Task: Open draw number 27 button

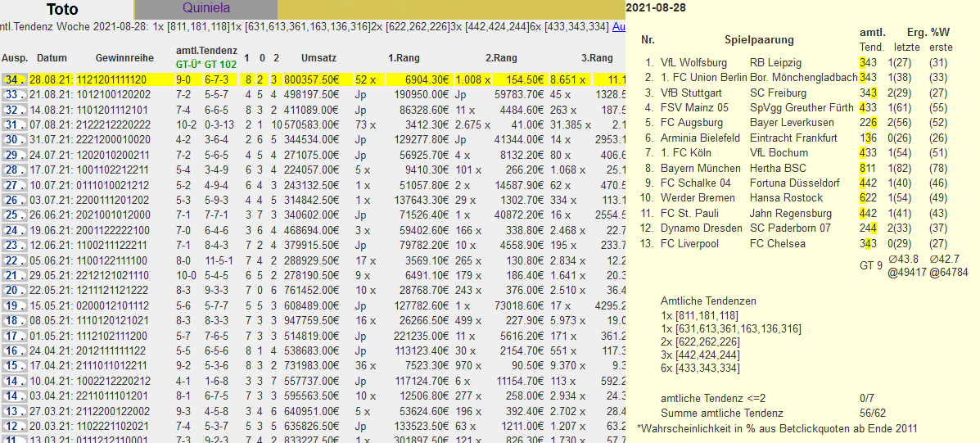Action: [x=15, y=185]
